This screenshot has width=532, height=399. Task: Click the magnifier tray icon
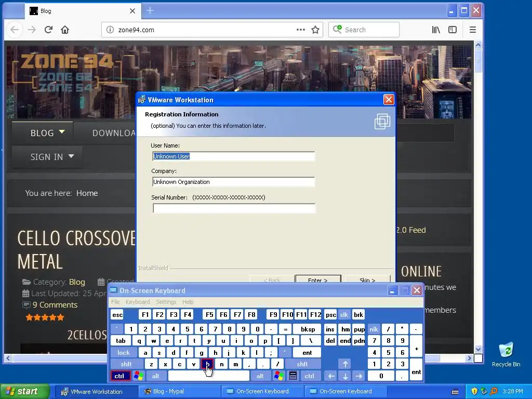[494, 391]
